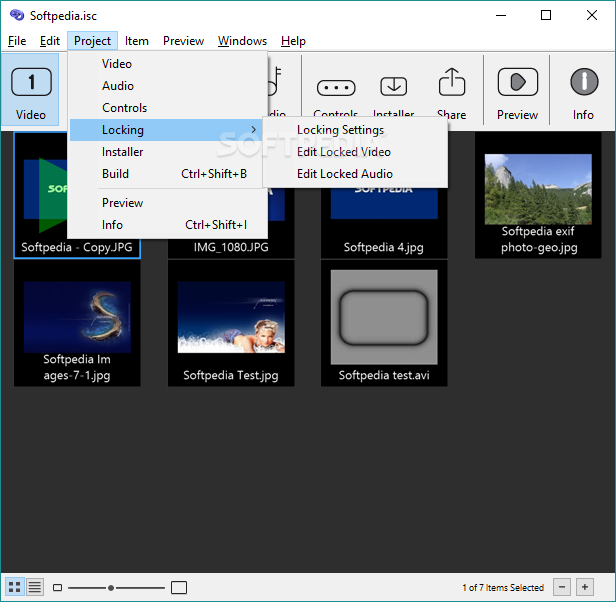616x602 pixels.
Task: Select Build Ctrl+Shift+B menu entry
Action: pyautogui.click(x=168, y=174)
